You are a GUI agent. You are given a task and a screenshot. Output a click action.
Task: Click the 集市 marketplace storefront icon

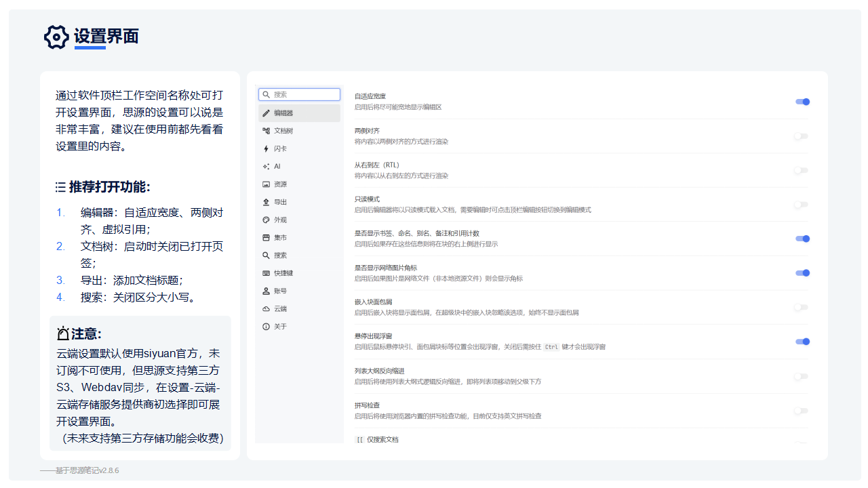tap(265, 237)
